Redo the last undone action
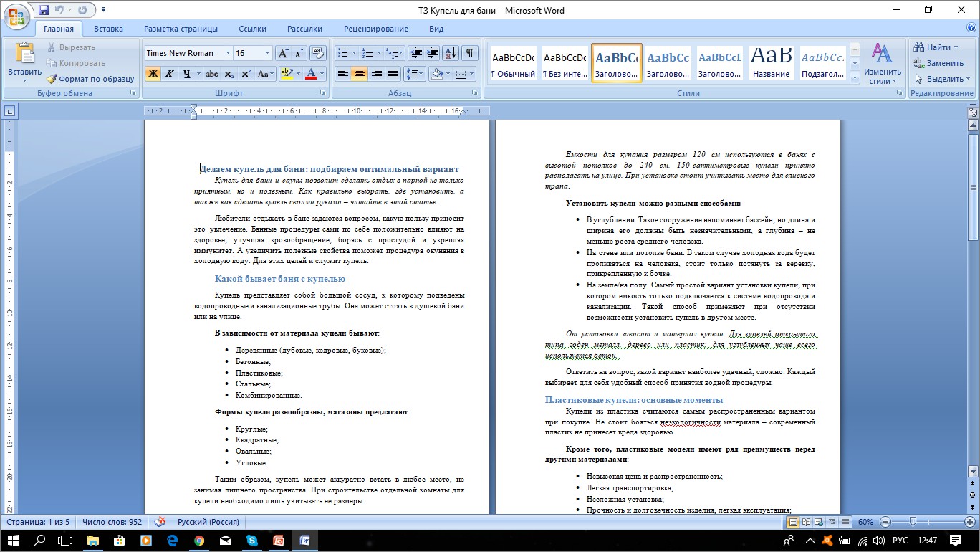 [x=82, y=10]
